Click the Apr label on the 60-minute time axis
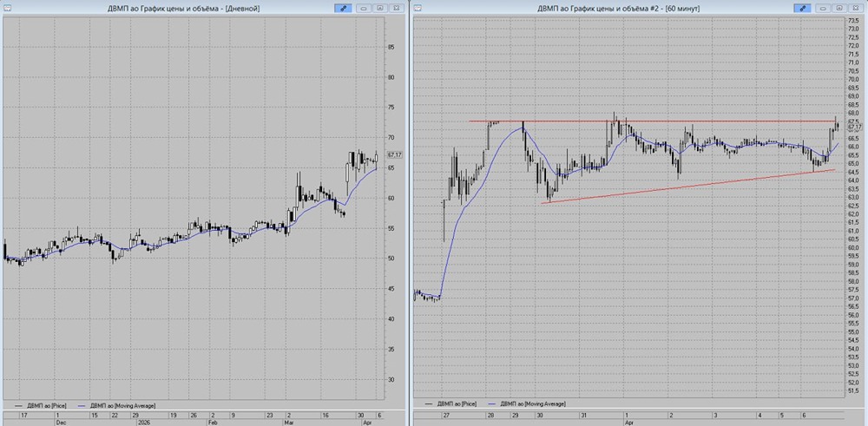 pyautogui.click(x=629, y=423)
